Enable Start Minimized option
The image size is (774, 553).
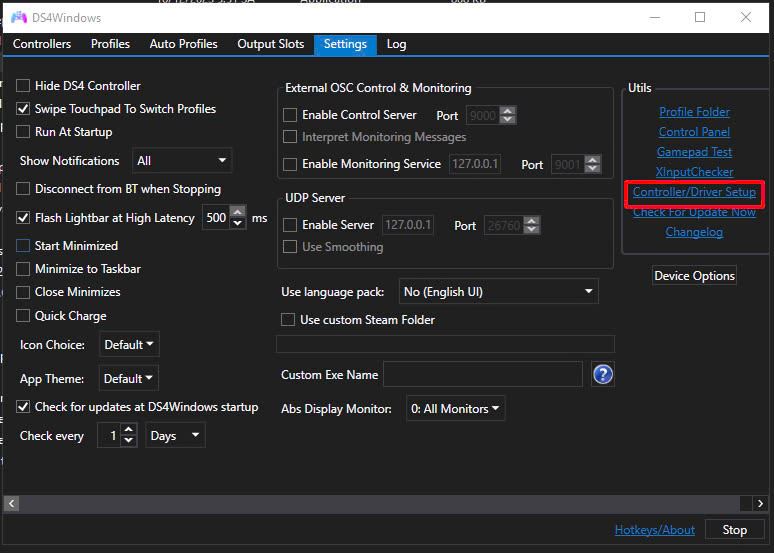click(x=23, y=246)
